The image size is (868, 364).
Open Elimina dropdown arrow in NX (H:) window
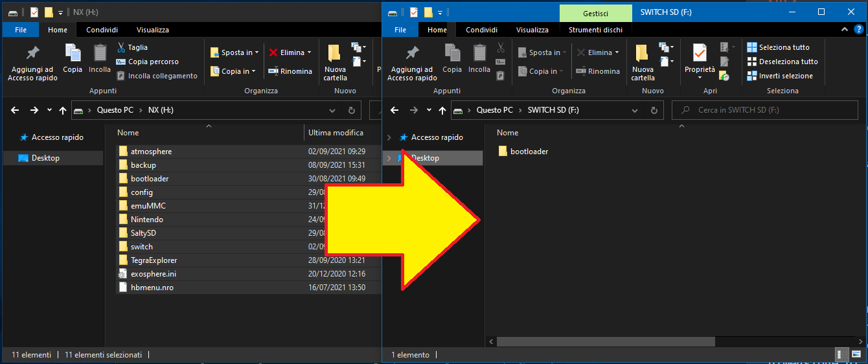(x=309, y=52)
